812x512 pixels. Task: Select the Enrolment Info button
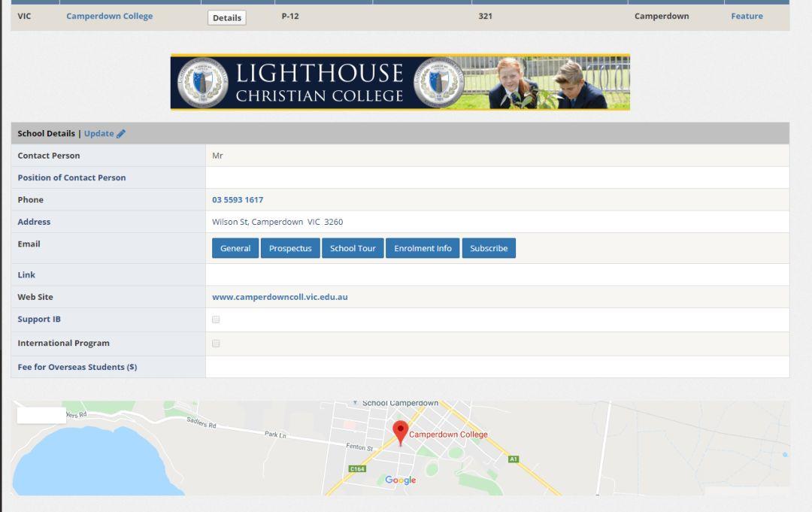tap(423, 248)
